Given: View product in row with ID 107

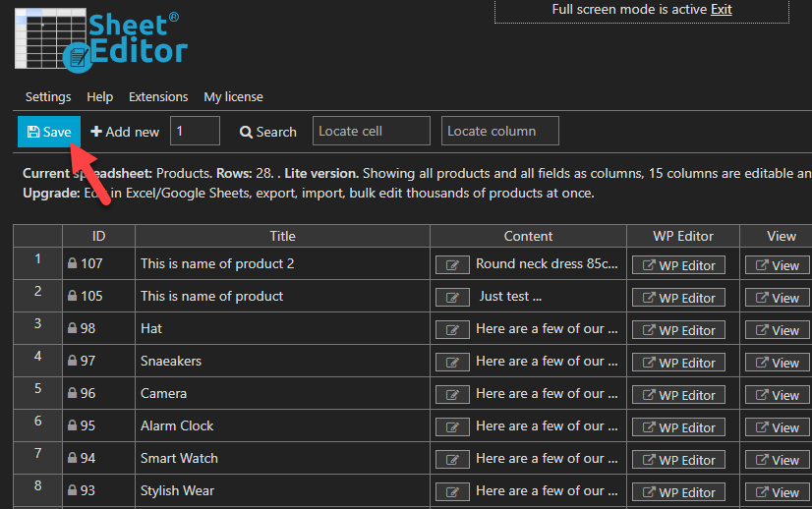Looking at the screenshot, I should (779, 265).
